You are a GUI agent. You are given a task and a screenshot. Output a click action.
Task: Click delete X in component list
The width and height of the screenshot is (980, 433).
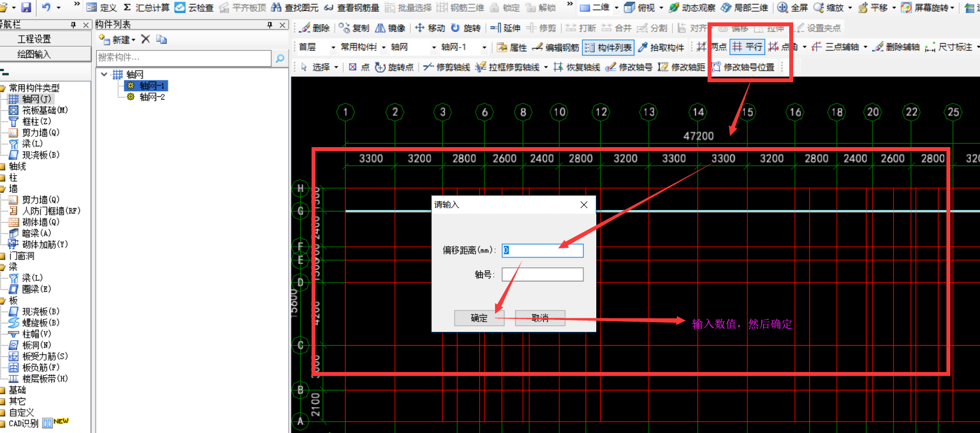145,39
